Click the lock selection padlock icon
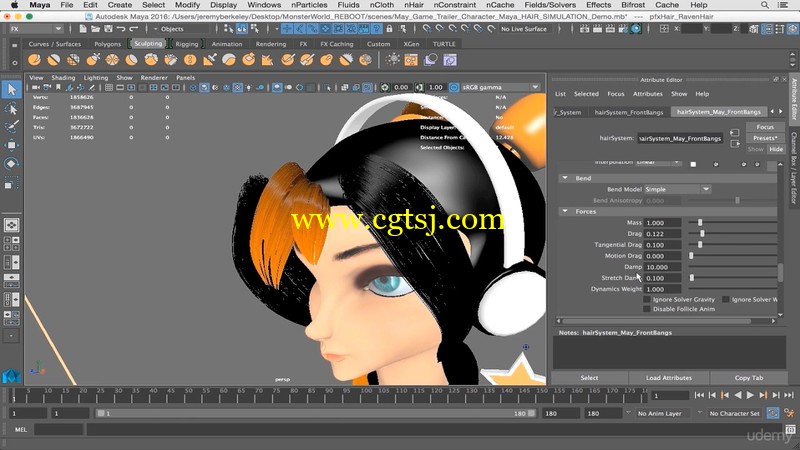The width and height of the screenshot is (800, 450). coord(389,29)
